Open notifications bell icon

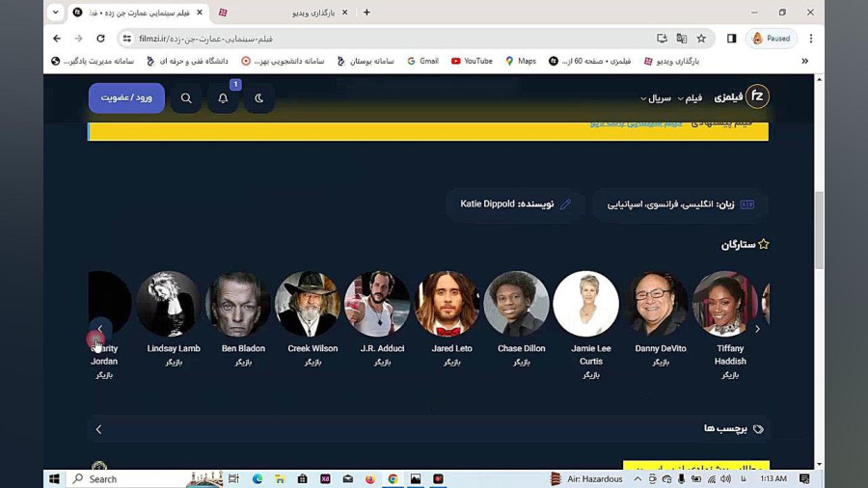tap(223, 98)
